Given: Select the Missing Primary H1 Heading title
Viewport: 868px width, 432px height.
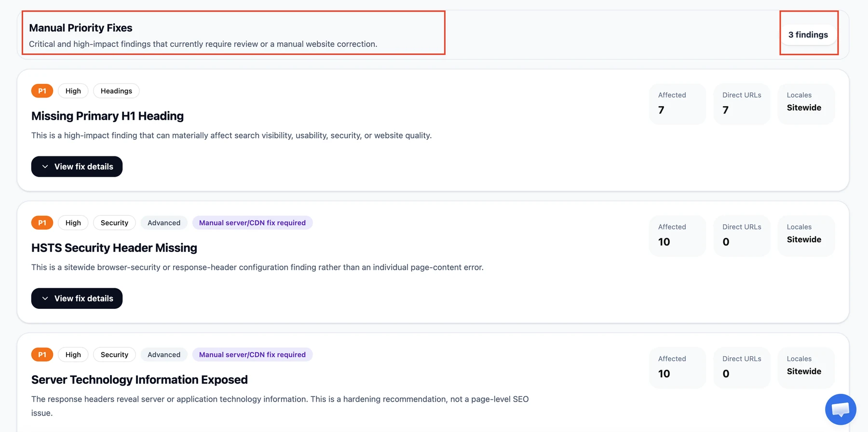Looking at the screenshot, I should click(x=108, y=116).
